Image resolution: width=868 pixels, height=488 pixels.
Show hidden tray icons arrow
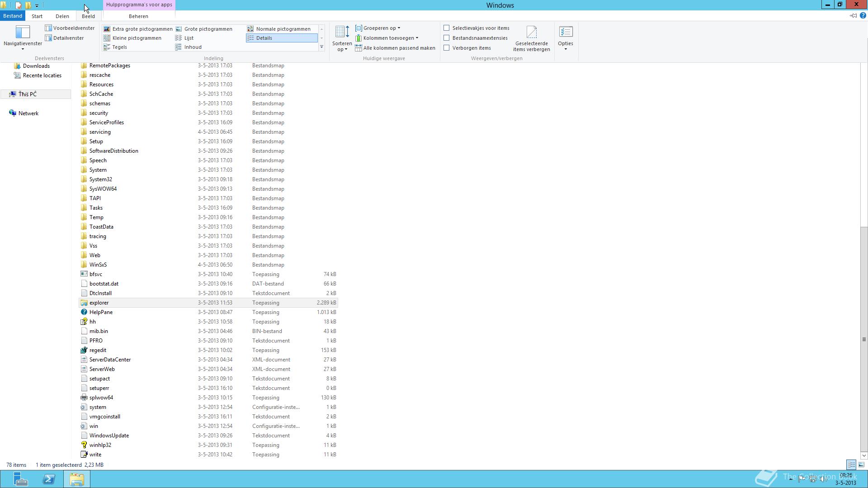click(x=791, y=479)
